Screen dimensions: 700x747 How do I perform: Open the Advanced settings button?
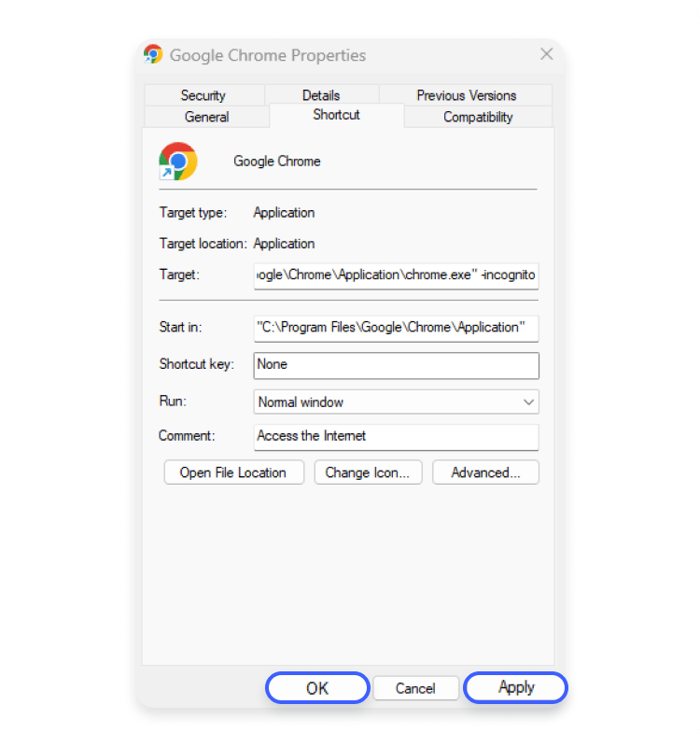[485, 472]
